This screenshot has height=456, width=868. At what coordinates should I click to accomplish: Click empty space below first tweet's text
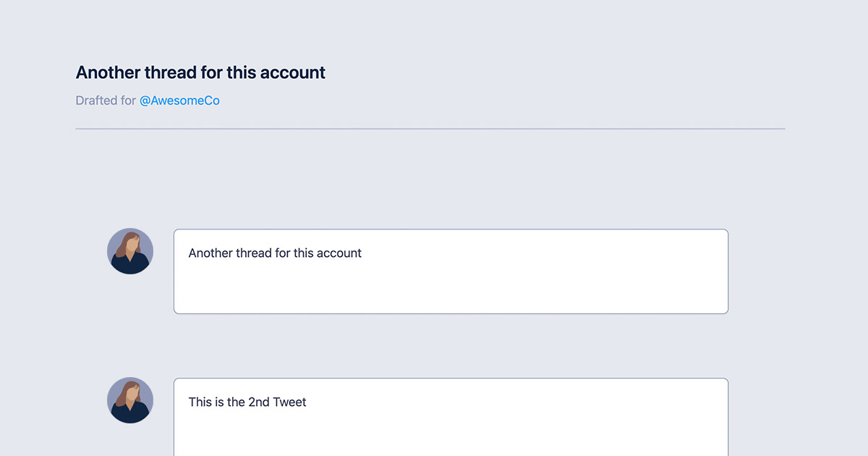[451, 290]
